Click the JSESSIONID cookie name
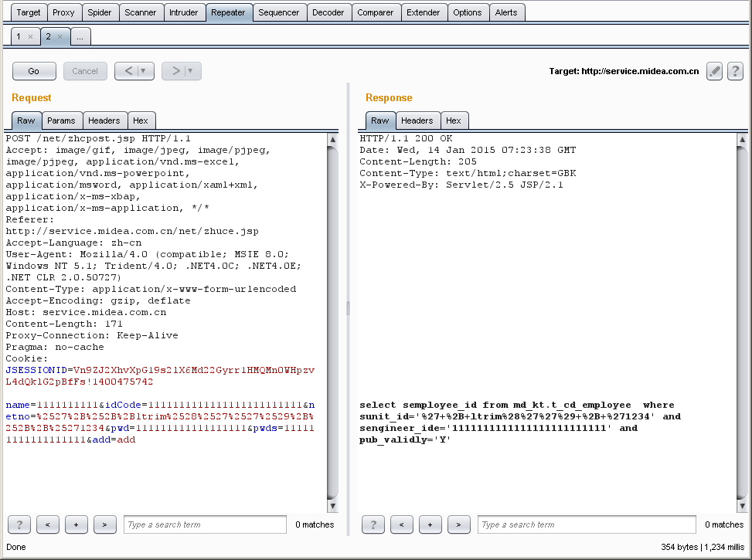The image size is (752, 560). click(x=36, y=370)
